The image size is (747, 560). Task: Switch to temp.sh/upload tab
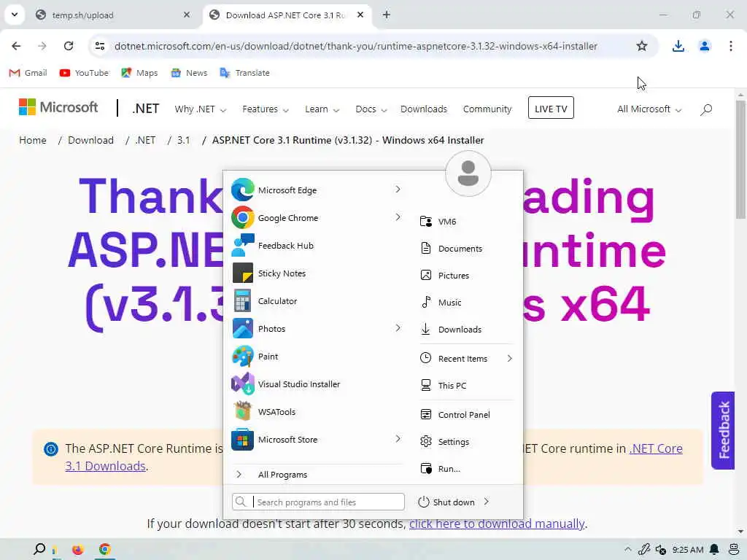(113, 15)
